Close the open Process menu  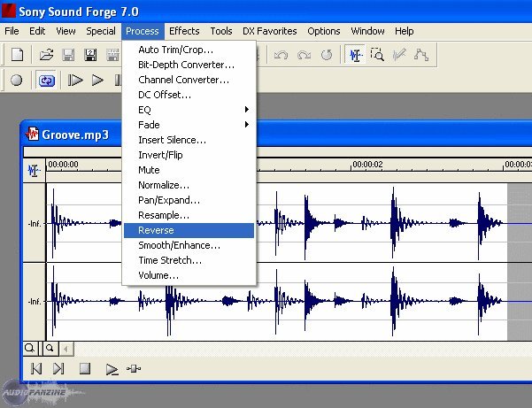tap(143, 31)
